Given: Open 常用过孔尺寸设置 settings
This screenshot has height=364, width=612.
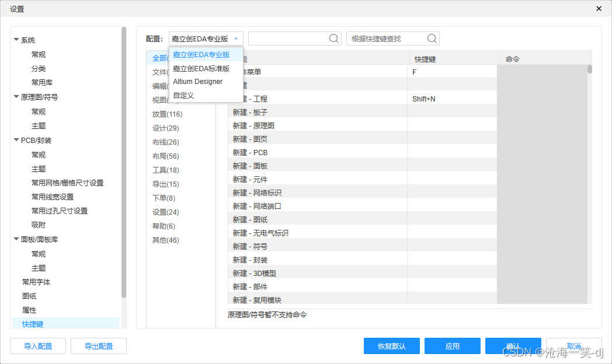Looking at the screenshot, I should coord(60,211).
